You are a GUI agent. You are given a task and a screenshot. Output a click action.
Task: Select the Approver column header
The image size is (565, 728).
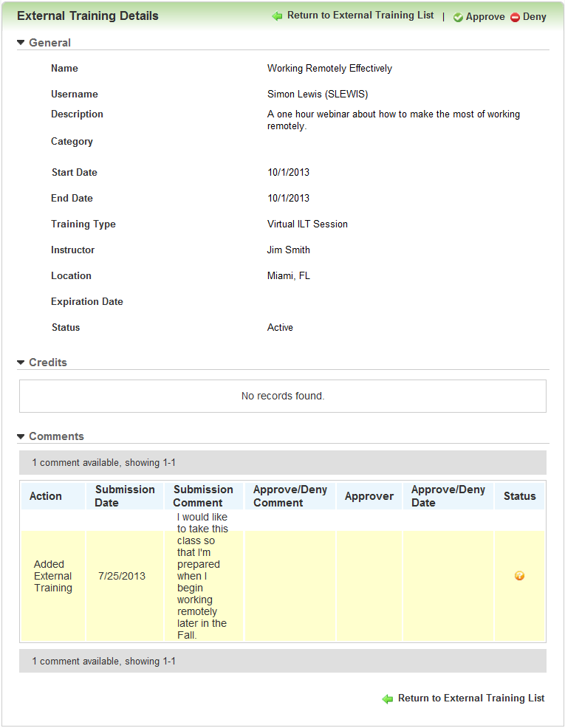(x=369, y=496)
